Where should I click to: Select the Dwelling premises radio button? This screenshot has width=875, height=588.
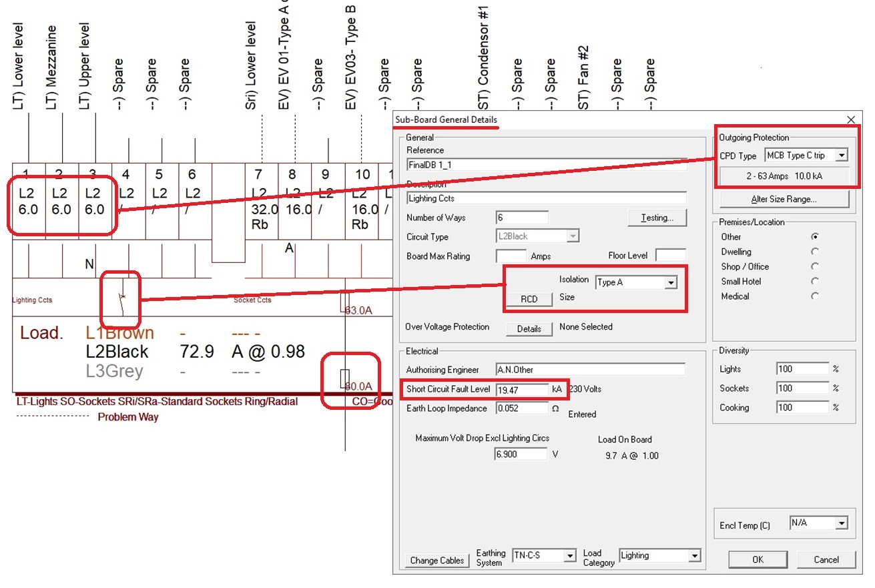(x=815, y=252)
